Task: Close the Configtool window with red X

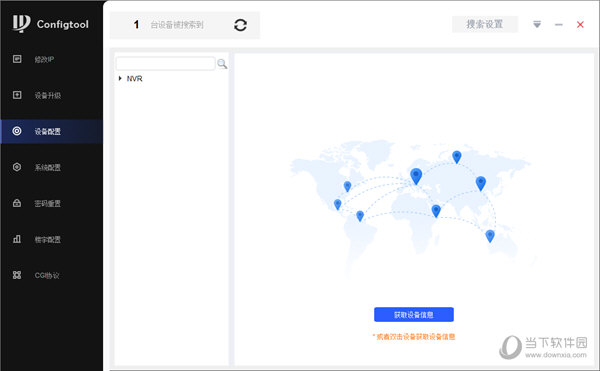Action: point(580,25)
